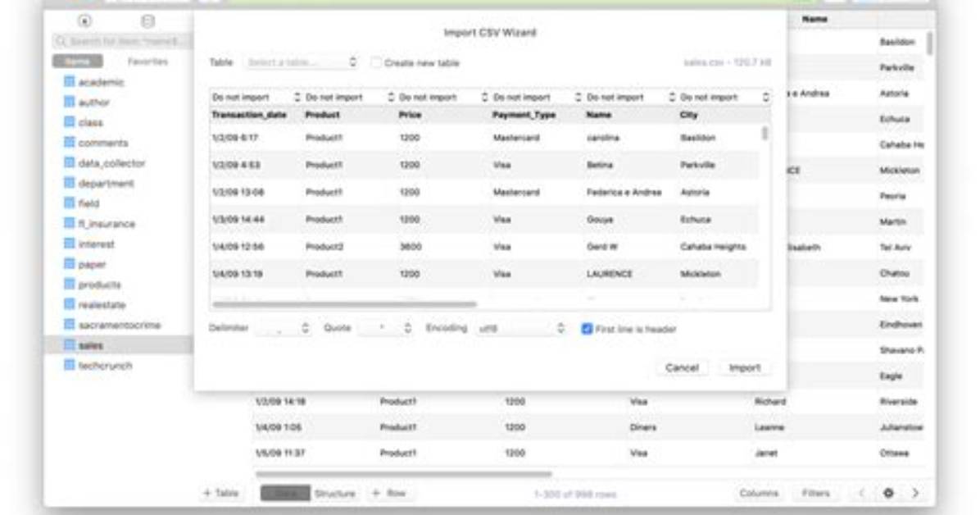Screen dimensions: 980x515
Task: Select the author table icon
Action: [70, 102]
